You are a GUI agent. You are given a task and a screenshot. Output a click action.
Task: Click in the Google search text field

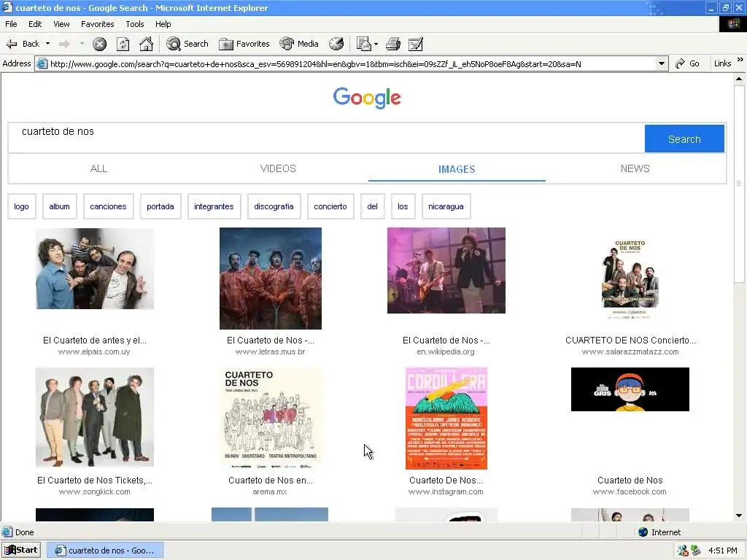point(326,138)
